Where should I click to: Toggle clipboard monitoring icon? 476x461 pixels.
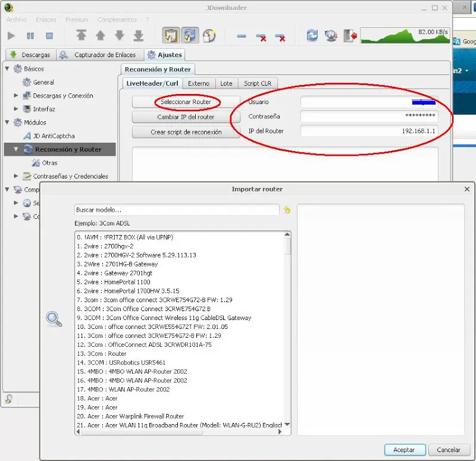[x=171, y=36]
